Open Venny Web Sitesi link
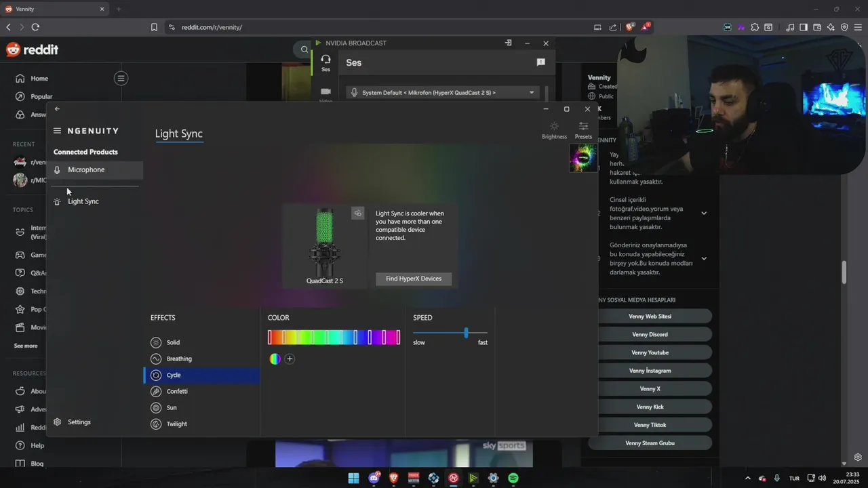868x488 pixels. [650, 317]
